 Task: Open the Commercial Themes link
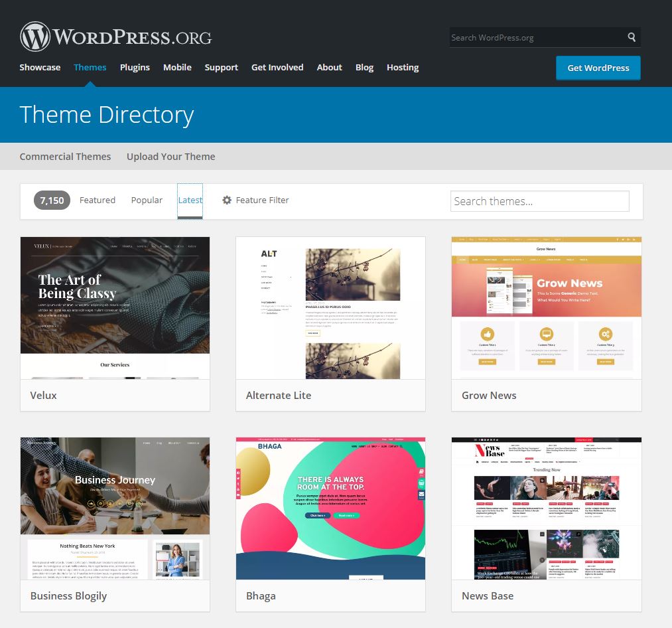tap(65, 157)
